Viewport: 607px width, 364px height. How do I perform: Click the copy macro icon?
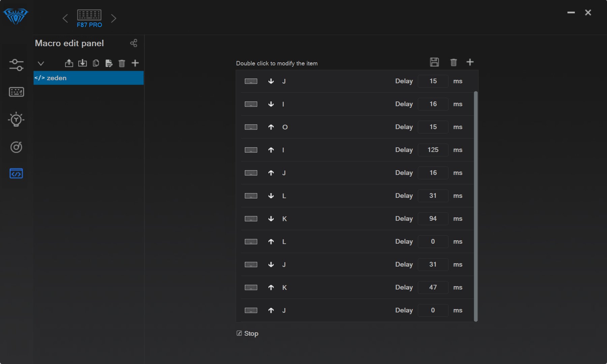pyautogui.click(x=96, y=63)
